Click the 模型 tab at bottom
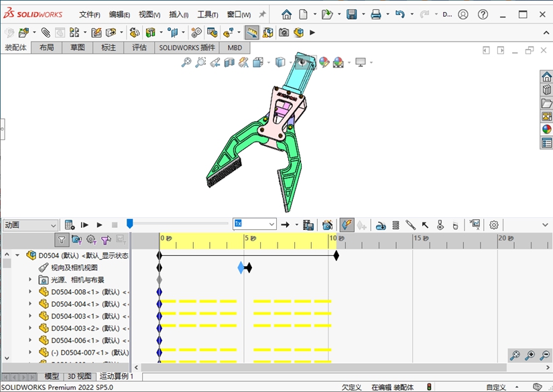The width and height of the screenshot is (553, 392). coord(52,377)
